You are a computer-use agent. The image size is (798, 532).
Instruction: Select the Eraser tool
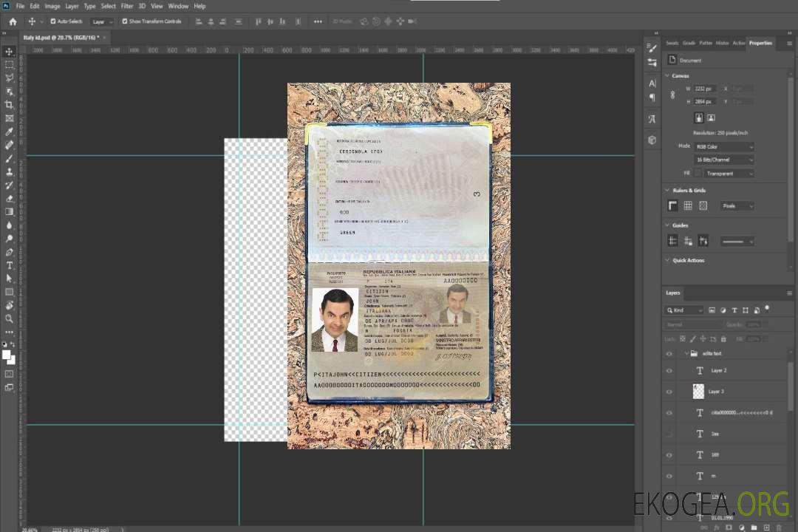(9, 199)
